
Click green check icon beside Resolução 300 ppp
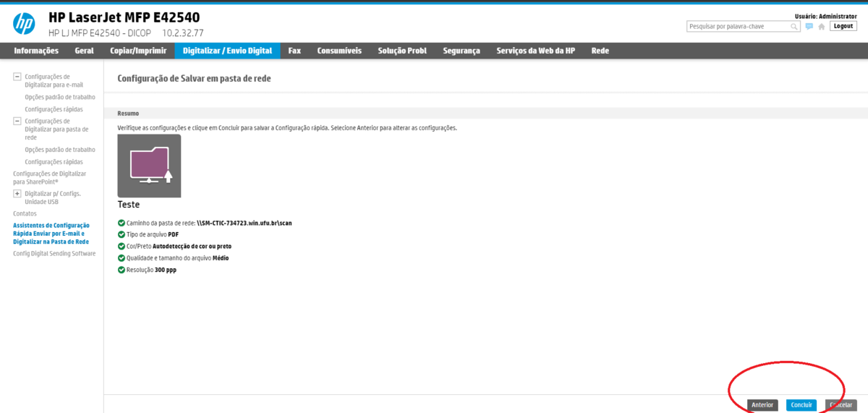pyautogui.click(x=121, y=269)
